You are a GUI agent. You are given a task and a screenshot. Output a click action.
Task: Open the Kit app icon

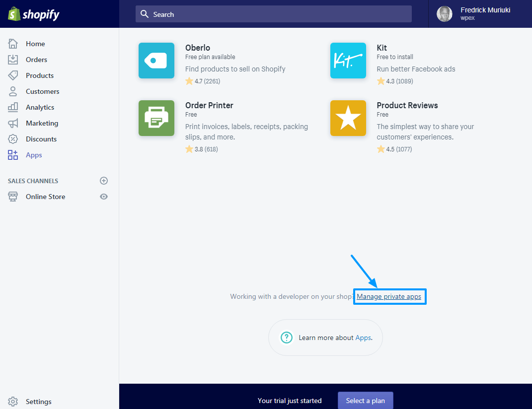[x=348, y=61]
